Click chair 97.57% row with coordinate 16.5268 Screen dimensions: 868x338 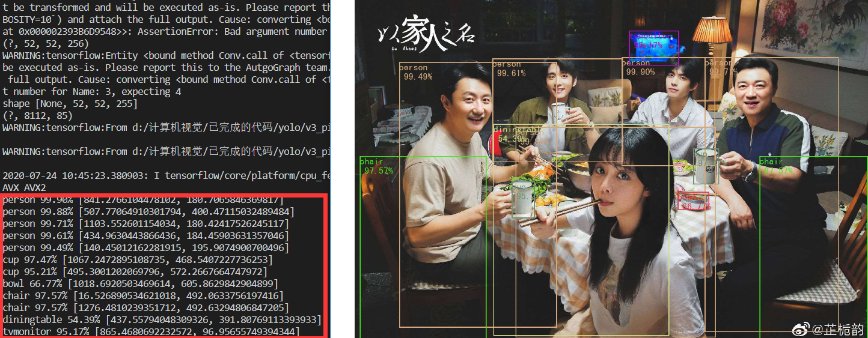[143, 295]
